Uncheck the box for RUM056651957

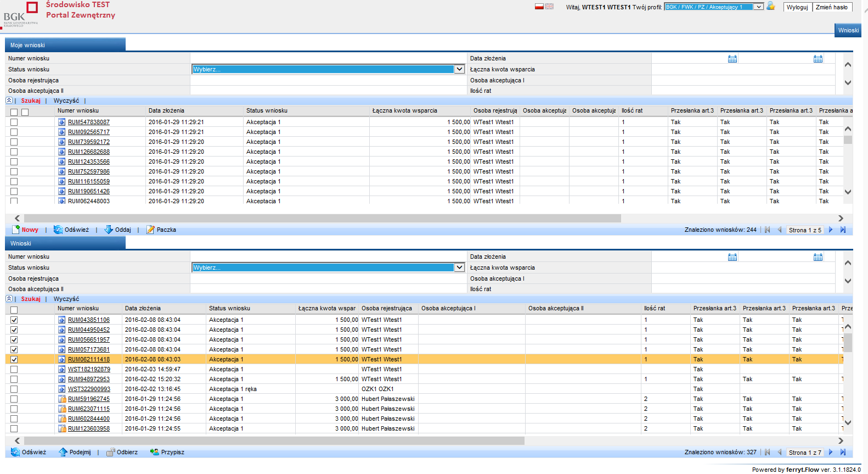click(14, 339)
